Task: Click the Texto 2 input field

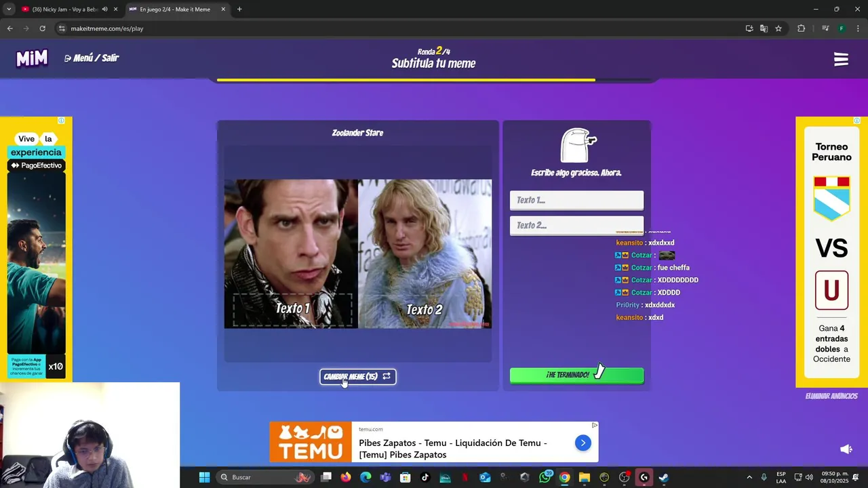Action: [x=576, y=225]
